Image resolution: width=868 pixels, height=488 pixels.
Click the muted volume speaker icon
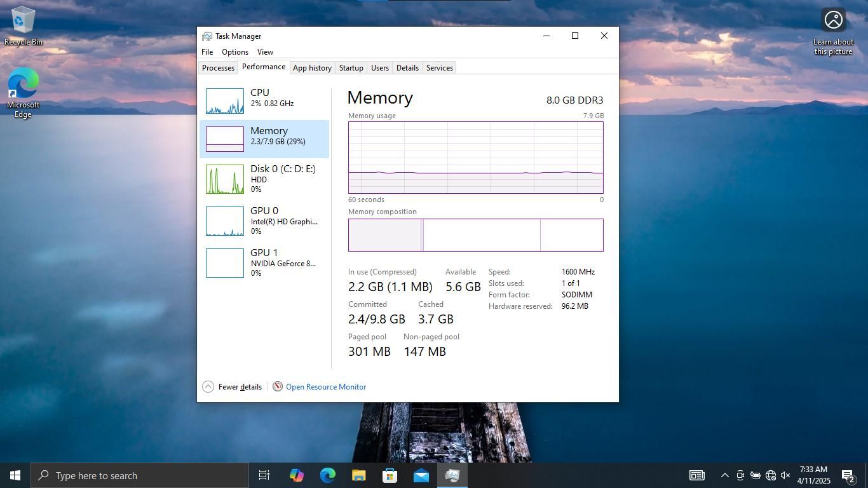[x=785, y=475]
